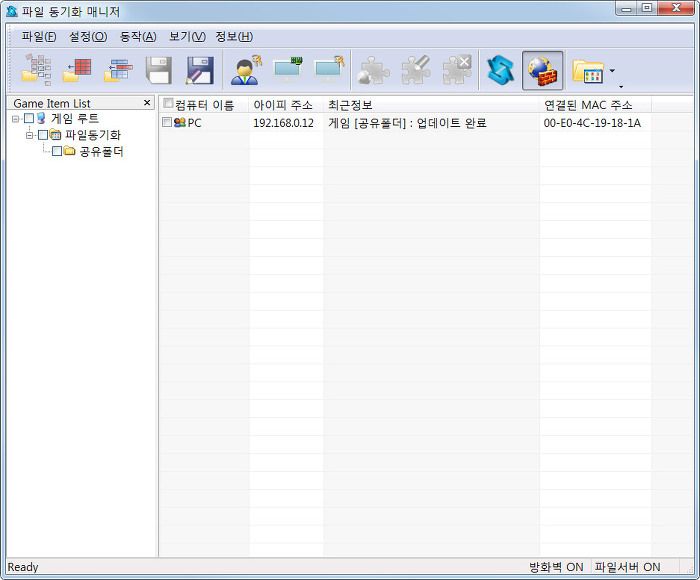Click the folder tree structure toolbar icon
Screen dimensions: 700x580
click(37, 70)
